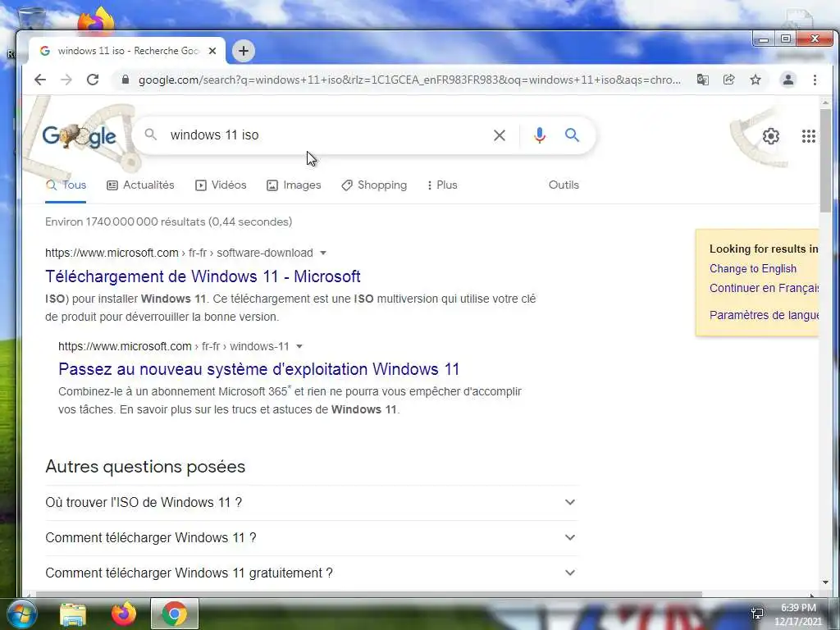The image size is (840, 630).
Task: Click 'Change to English' link
Action: coord(753,269)
